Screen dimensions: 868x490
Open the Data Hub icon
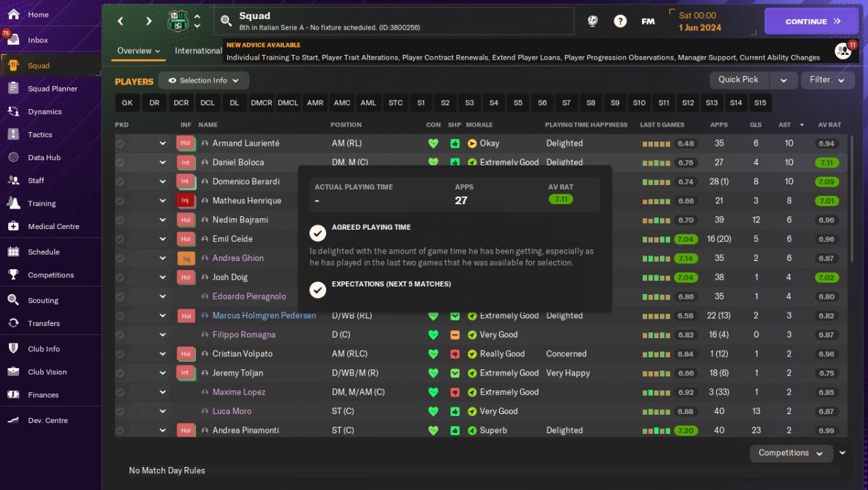13,158
